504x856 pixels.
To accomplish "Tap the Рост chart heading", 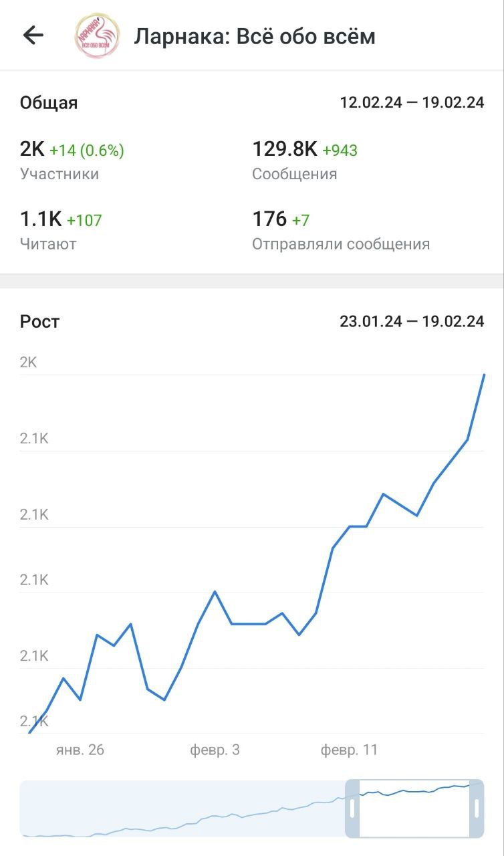I will 40,322.
